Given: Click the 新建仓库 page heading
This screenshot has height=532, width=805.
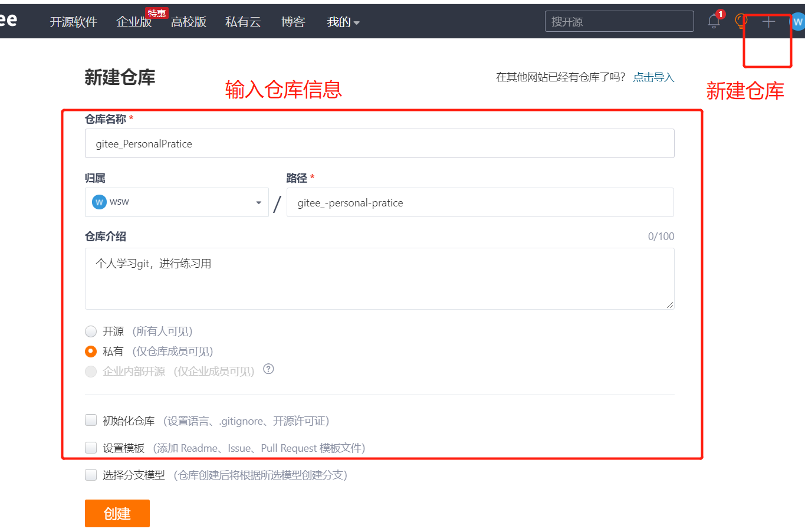Looking at the screenshot, I should click(120, 77).
